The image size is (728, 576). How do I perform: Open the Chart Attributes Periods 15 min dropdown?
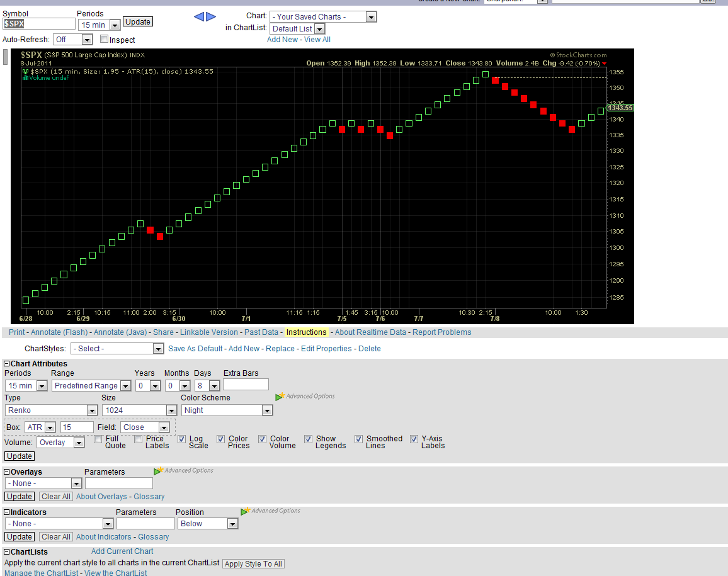pyautogui.click(x=26, y=386)
